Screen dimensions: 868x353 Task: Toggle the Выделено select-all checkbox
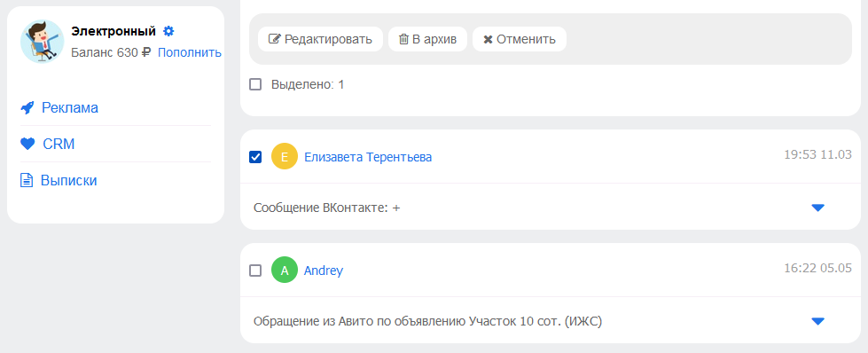[x=255, y=85]
